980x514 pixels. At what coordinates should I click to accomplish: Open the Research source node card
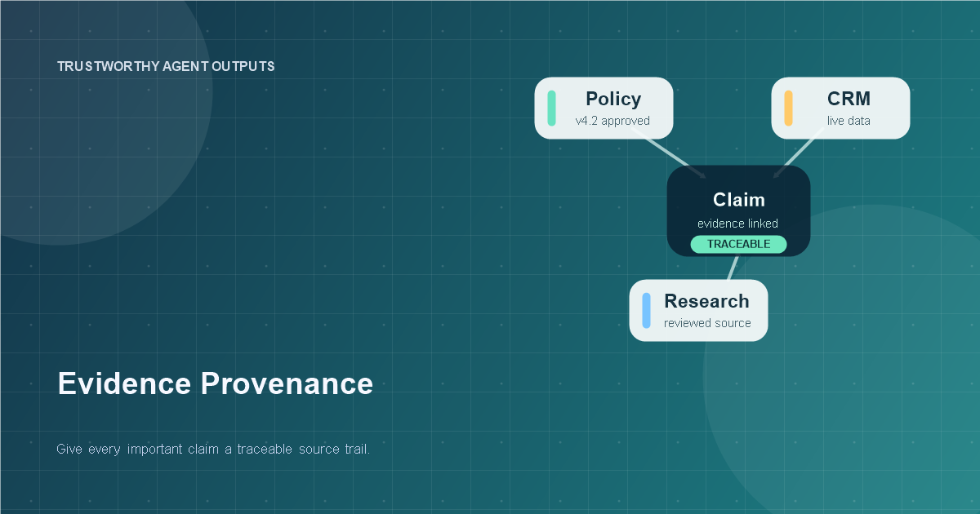click(698, 310)
